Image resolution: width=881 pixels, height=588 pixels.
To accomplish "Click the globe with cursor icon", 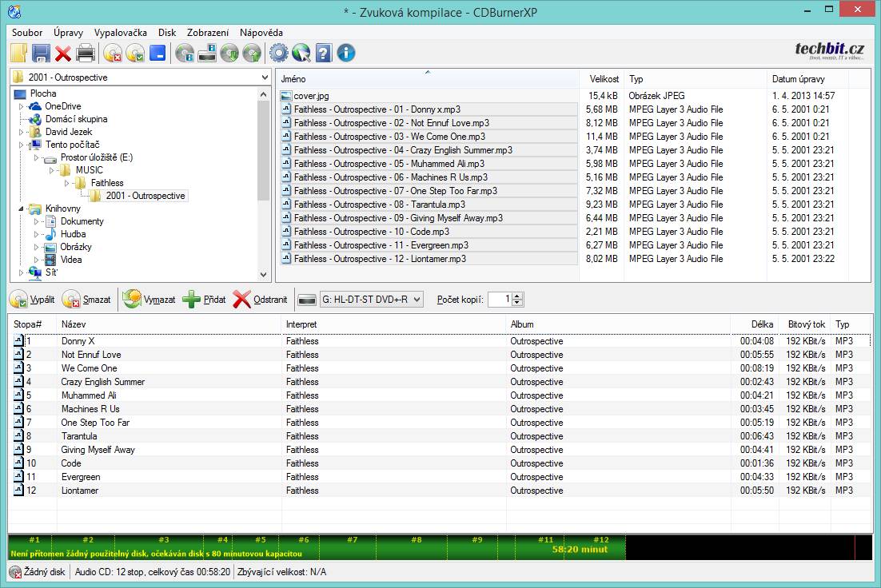I will 301,54.
